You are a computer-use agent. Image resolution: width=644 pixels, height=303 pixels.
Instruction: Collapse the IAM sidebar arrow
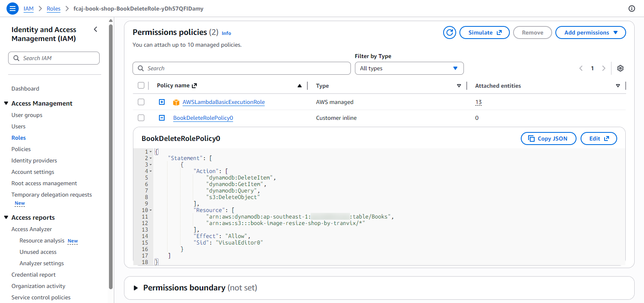tap(96, 29)
